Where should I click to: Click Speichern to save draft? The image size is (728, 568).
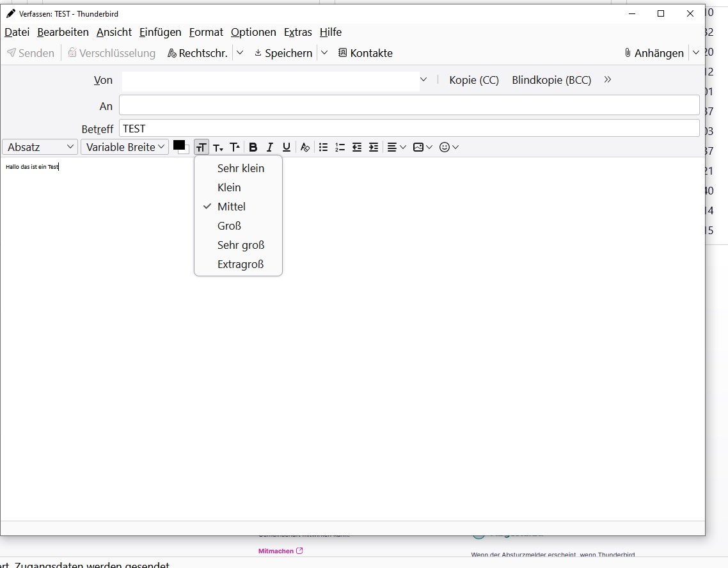(283, 53)
